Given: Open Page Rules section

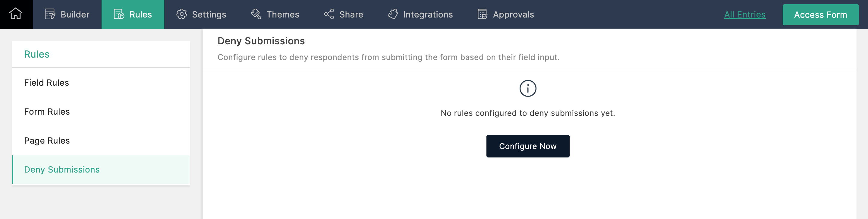Looking at the screenshot, I should [x=47, y=141].
